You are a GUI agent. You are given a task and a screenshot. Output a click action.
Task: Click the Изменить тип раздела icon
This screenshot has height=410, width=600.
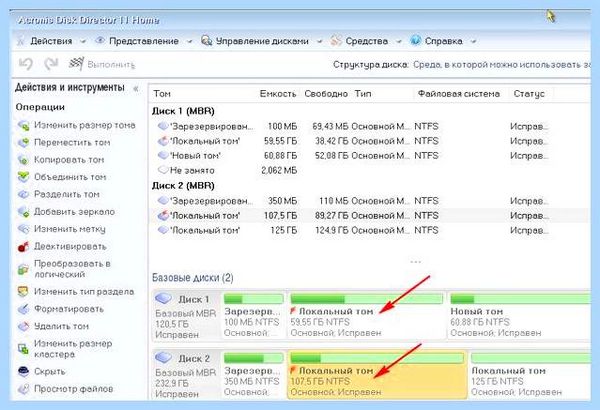click(x=23, y=292)
